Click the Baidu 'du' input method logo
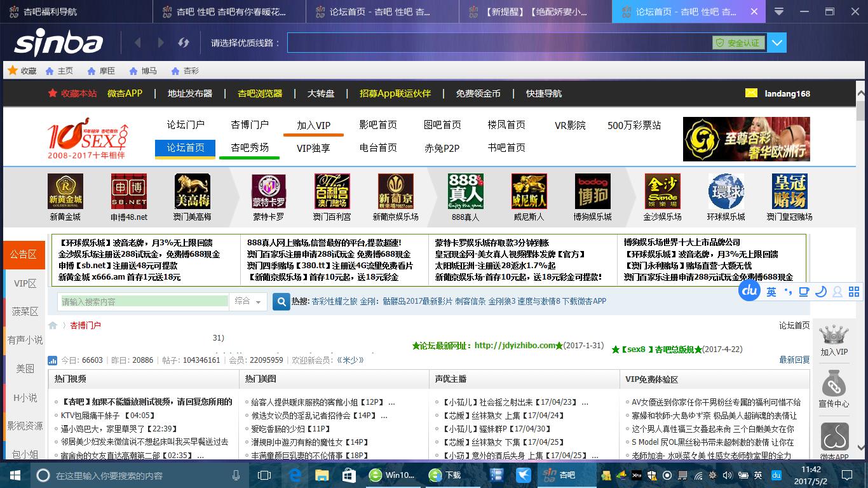Viewport: 868px width, 488px height. click(x=749, y=292)
